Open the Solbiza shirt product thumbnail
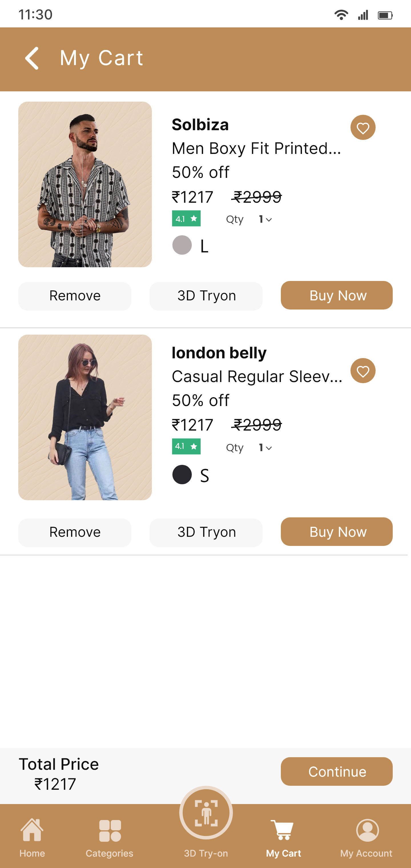411x868 pixels. [85, 184]
